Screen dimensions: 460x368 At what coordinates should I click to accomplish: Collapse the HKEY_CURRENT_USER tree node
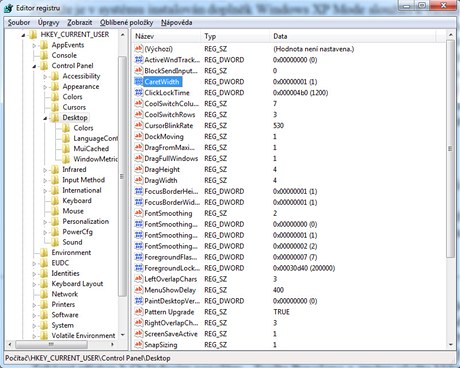23,35
